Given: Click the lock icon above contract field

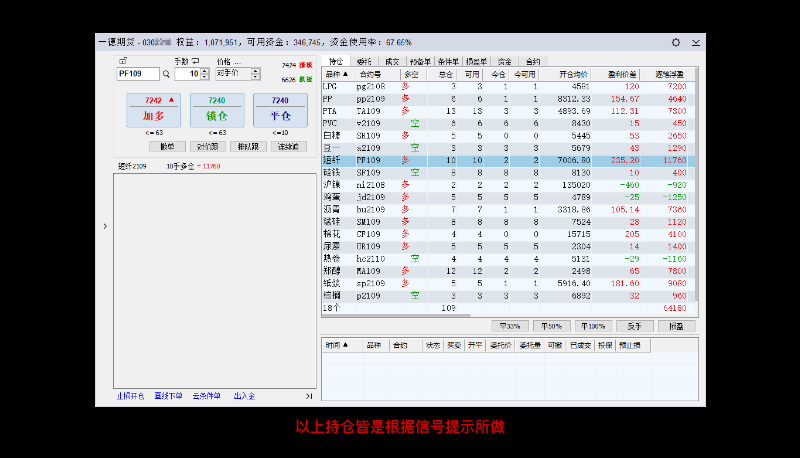Looking at the screenshot, I should (x=123, y=61).
